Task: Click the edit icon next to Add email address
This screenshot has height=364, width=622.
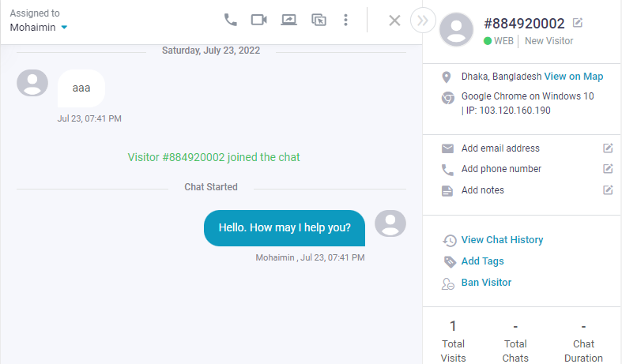Action: pos(608,148)
